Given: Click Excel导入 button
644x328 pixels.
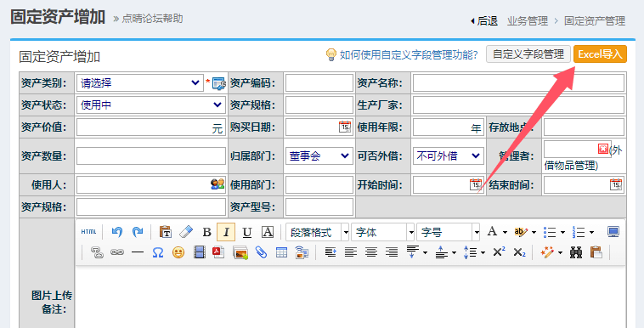Looking at the screenshot, I should (x=600, y=54).
